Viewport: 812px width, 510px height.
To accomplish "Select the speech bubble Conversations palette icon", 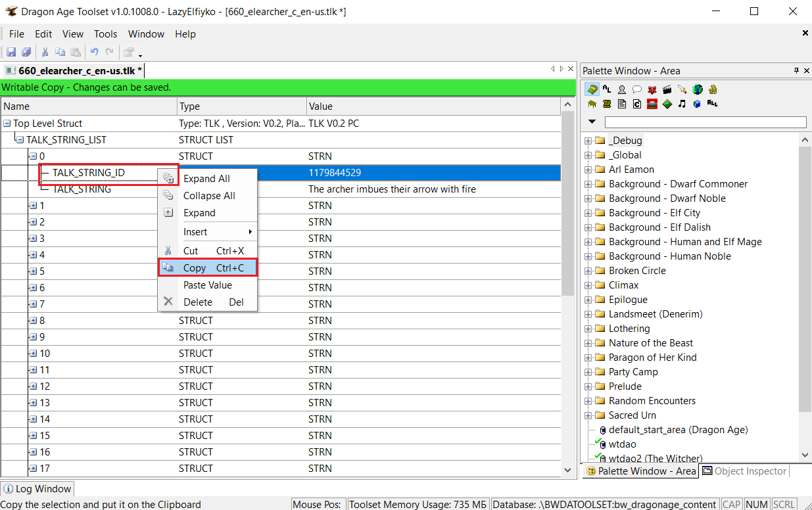I will tap(637, 89).
